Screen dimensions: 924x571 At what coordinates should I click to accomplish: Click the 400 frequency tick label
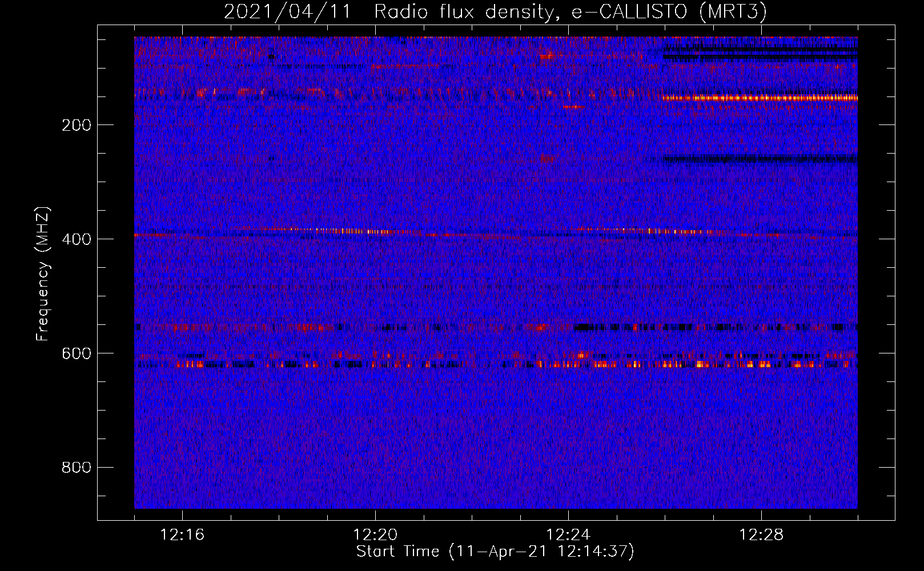tap(77, 239)
